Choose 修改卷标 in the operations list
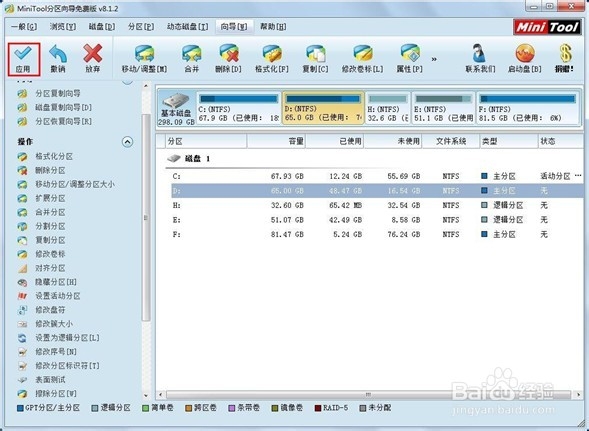 [50, 254]
